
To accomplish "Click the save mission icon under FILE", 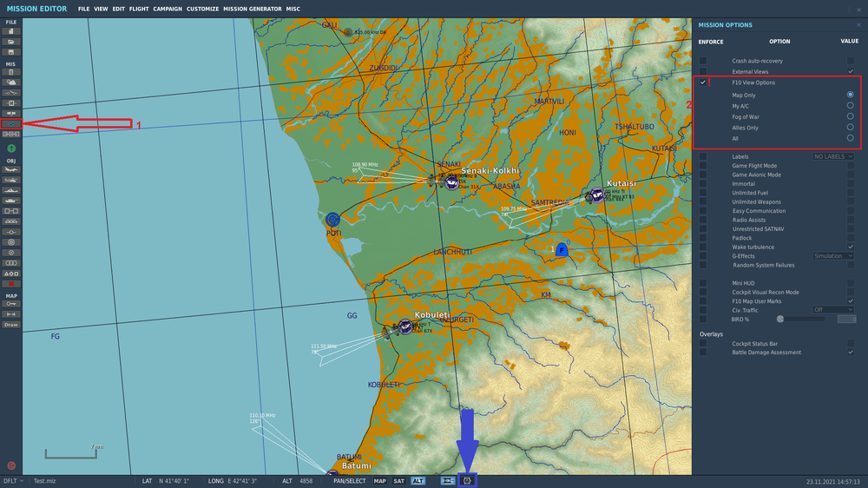I will coord(11,52).
